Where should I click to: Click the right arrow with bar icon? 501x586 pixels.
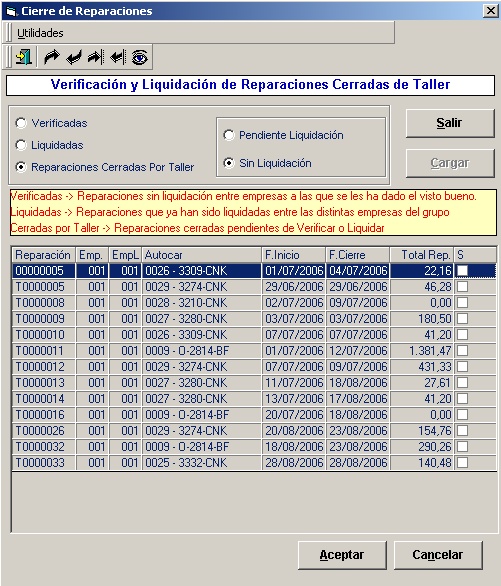(x=95, y=57)
